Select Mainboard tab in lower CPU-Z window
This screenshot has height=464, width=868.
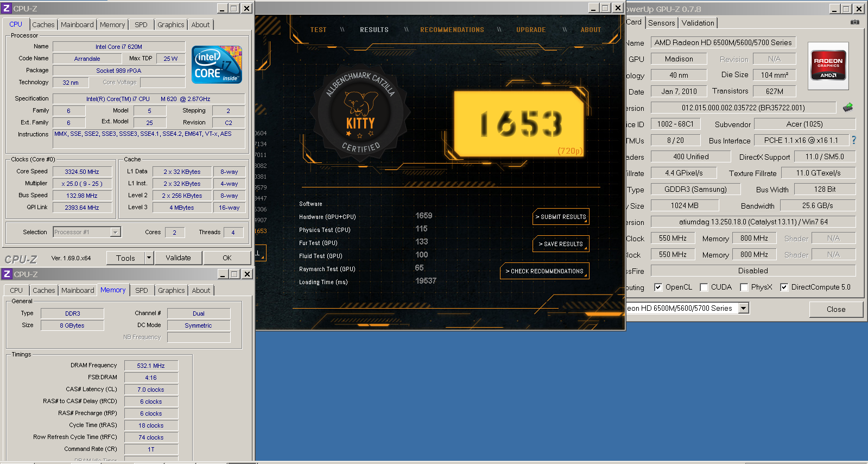(x=78, y=290)
